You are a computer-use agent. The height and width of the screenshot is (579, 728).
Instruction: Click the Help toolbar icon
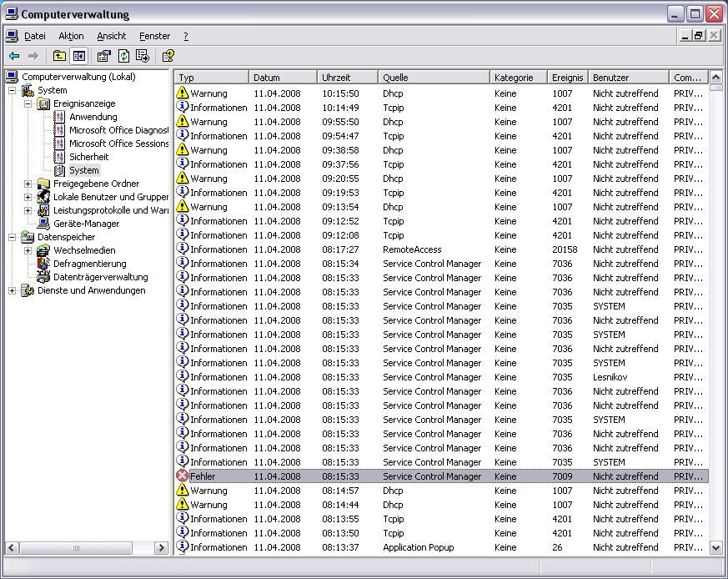tap(168, 56)
